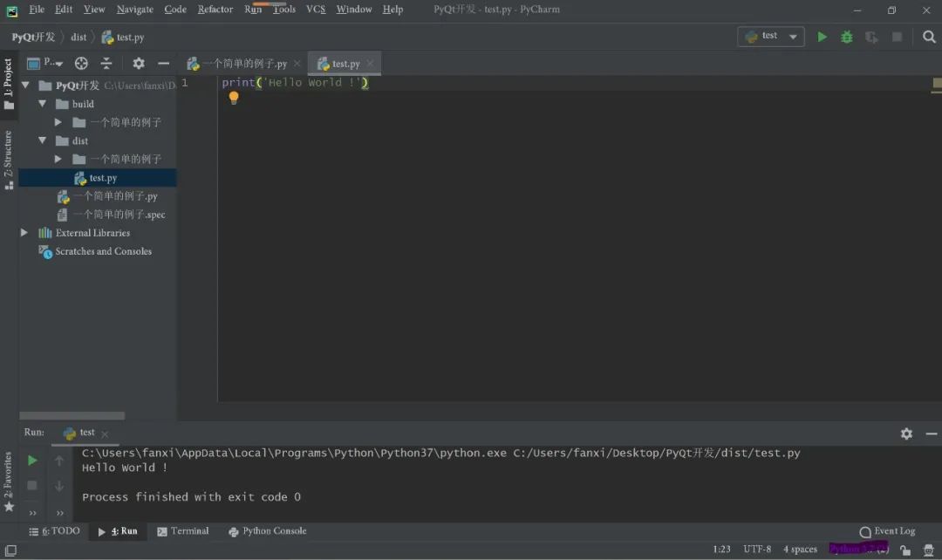
Task: Open the Refactor menu
Action: [215, 10]
